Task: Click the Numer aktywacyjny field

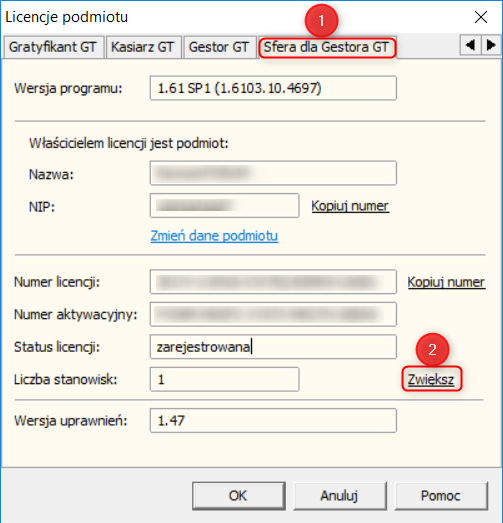Action: click(x=273, y=314)
